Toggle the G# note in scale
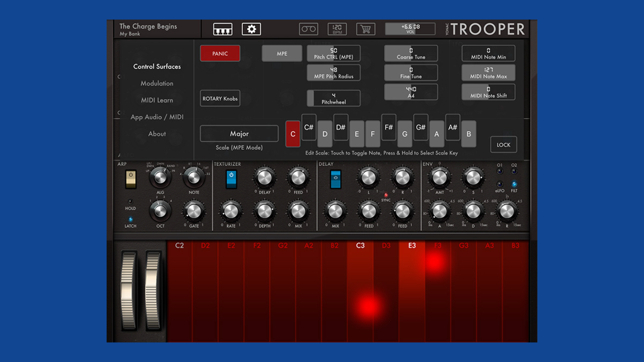Viewport: 644px width, 362px height. (421, 127)
